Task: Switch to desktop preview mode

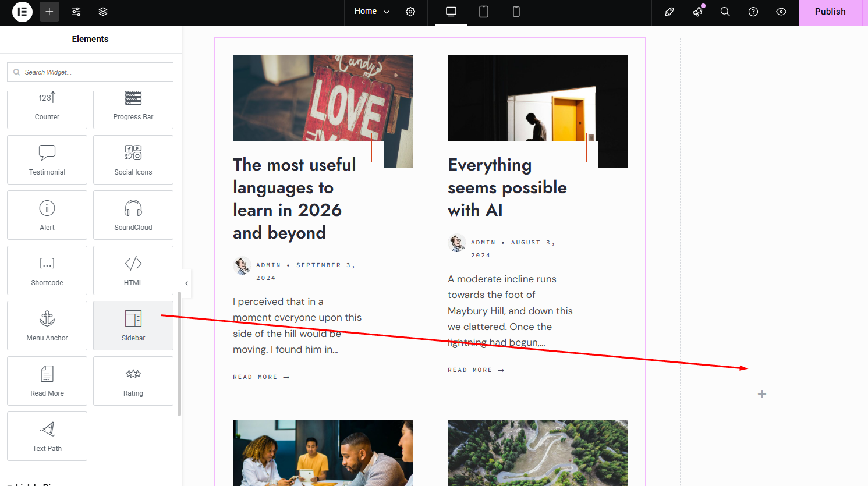Action: [x=451, y=12]
